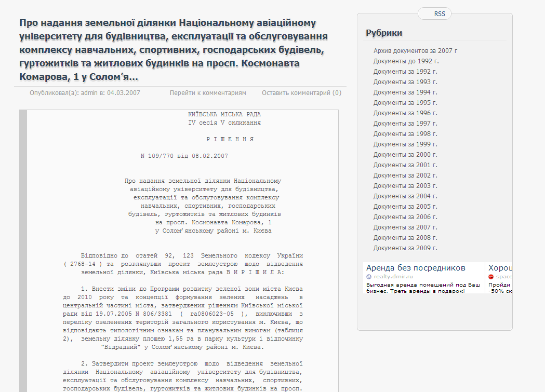
Task: Click the Р І Ш Е Н Н Я heading
Action: [x=230, y=139]
